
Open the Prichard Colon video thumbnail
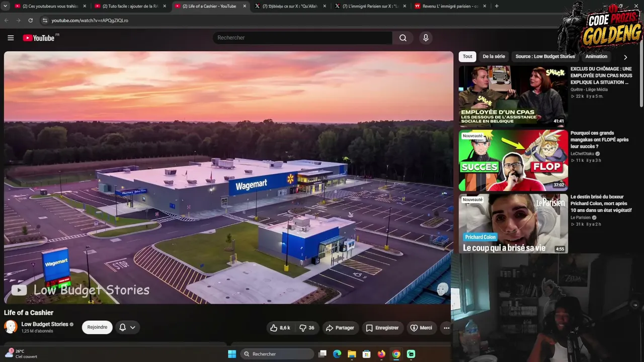(513, 224)
